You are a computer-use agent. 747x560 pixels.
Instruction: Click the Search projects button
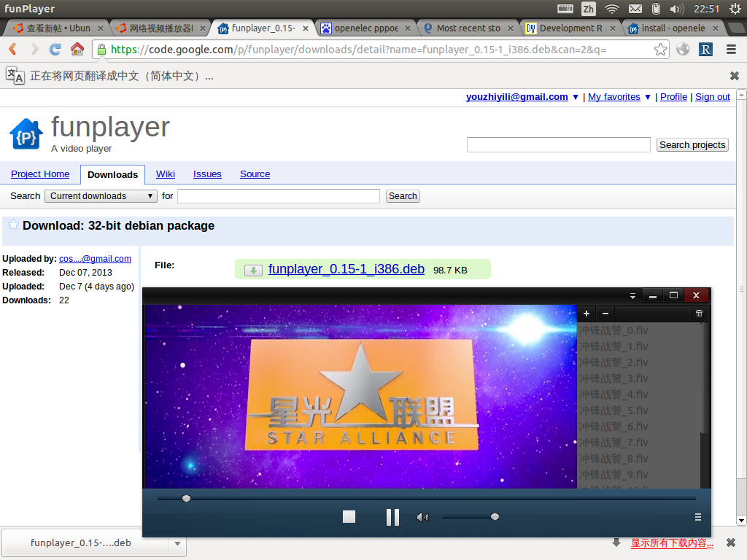coord(692,145)
